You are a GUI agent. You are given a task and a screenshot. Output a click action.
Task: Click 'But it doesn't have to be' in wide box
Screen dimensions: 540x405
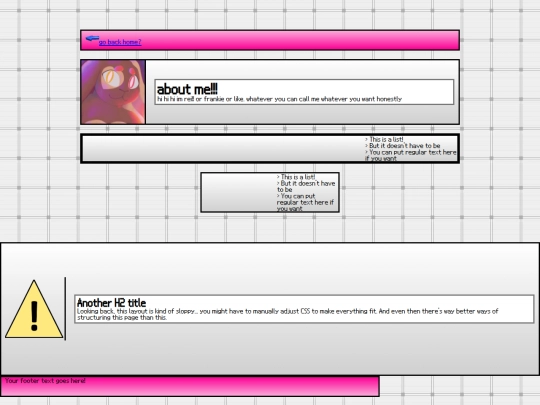tap(405, 146)
